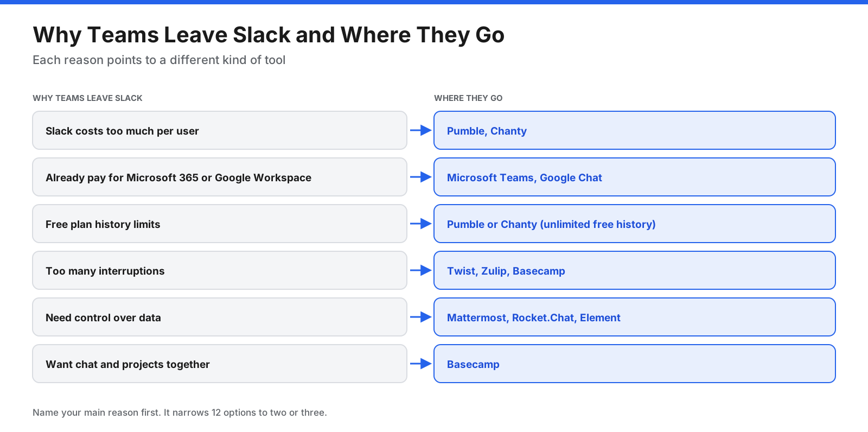Click the "Pumble, Chanty" destination box

pos(635,130)
